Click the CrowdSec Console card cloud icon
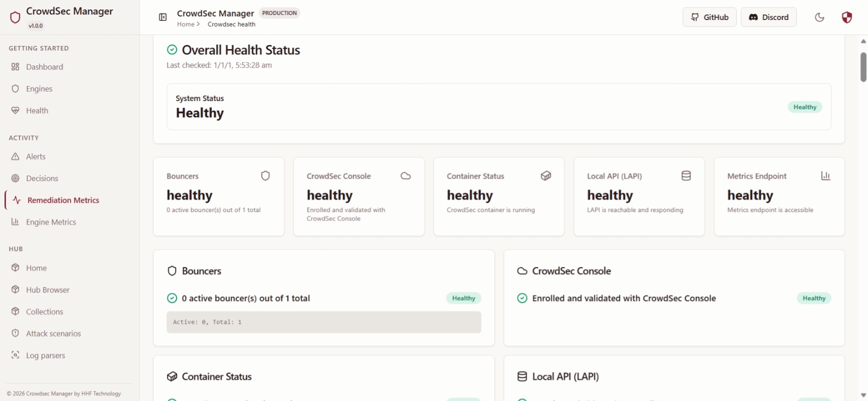Image resolution: width=868 pixels, height=401 pixels. click(406, 176)
